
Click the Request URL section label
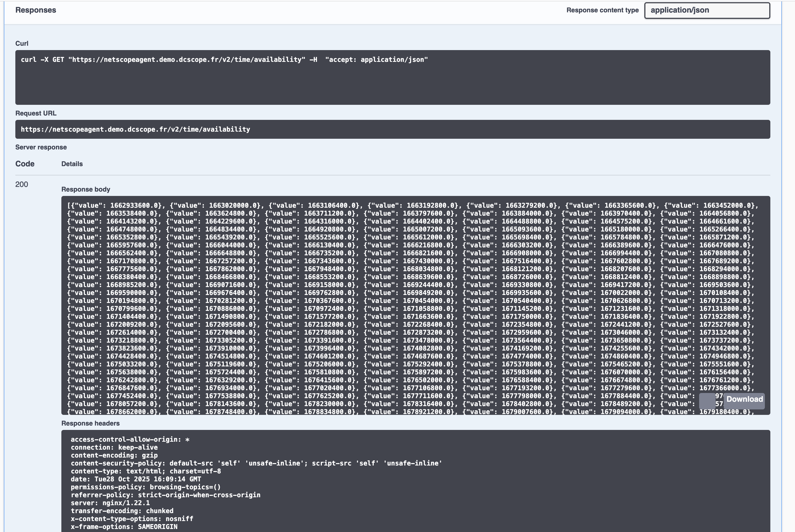pyautogui.click(x=36, y=113)
